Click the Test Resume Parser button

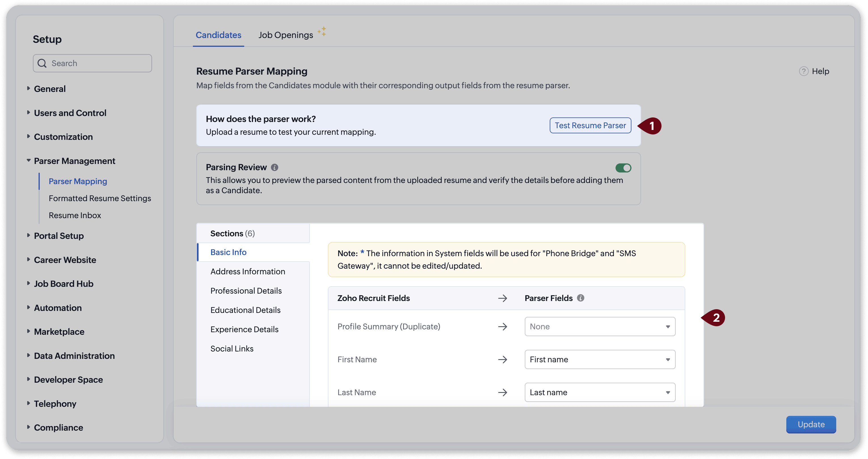590,125
